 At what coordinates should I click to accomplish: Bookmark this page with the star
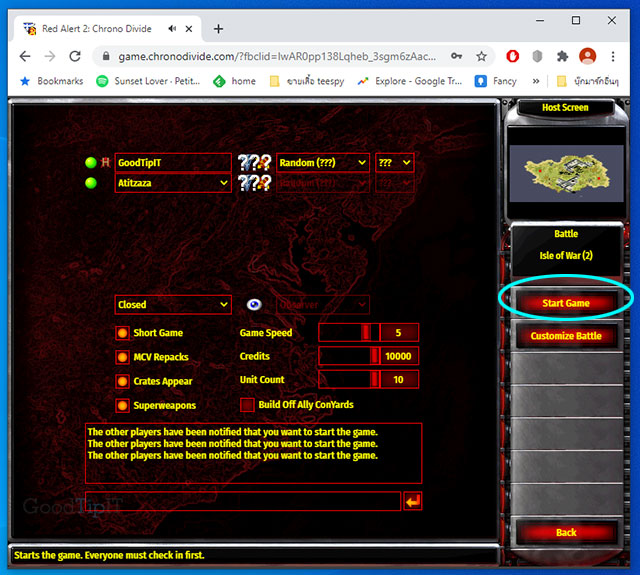coord(482,56)
